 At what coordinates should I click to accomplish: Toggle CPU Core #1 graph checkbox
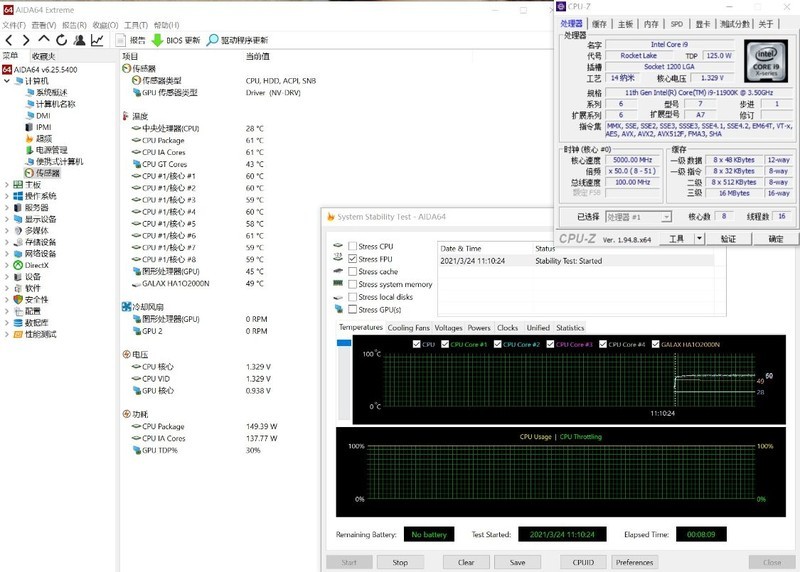[445, 344]
